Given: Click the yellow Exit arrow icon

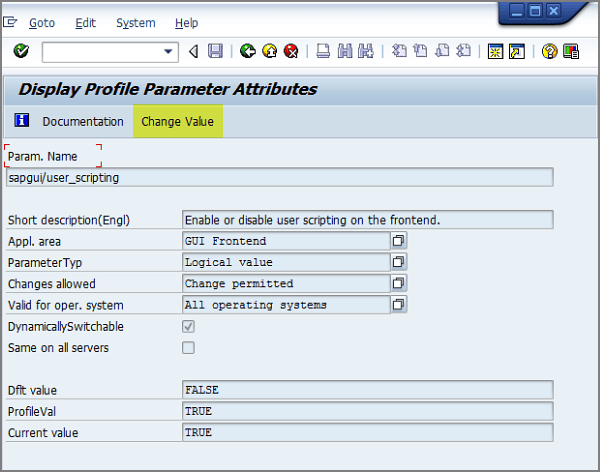Looking at the screenshot, I should 270,51.
